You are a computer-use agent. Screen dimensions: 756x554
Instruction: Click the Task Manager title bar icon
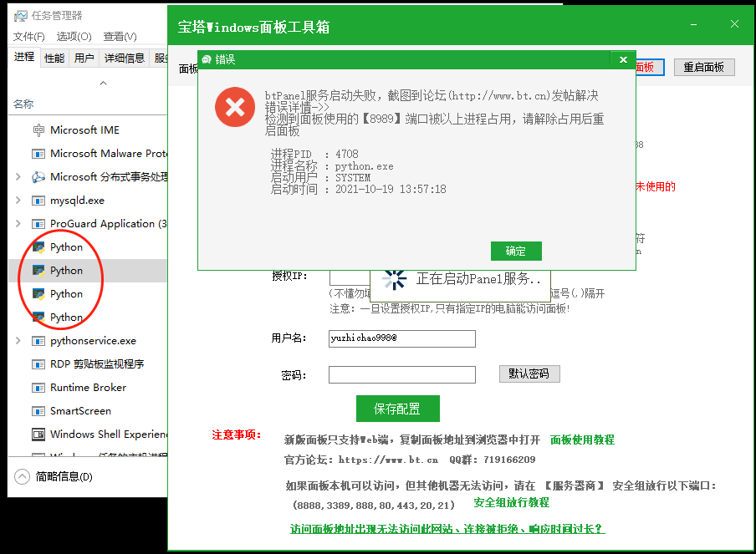(21, 16)
